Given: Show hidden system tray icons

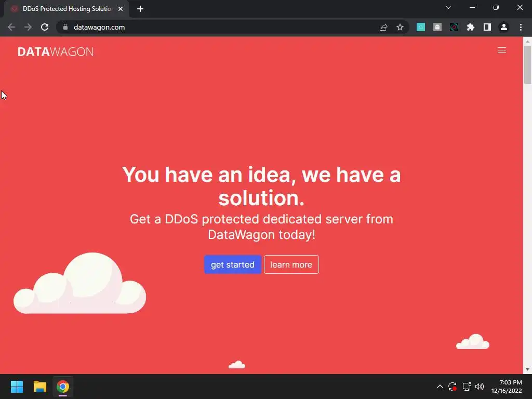Looking at the screenshot, I should point(440,387).
